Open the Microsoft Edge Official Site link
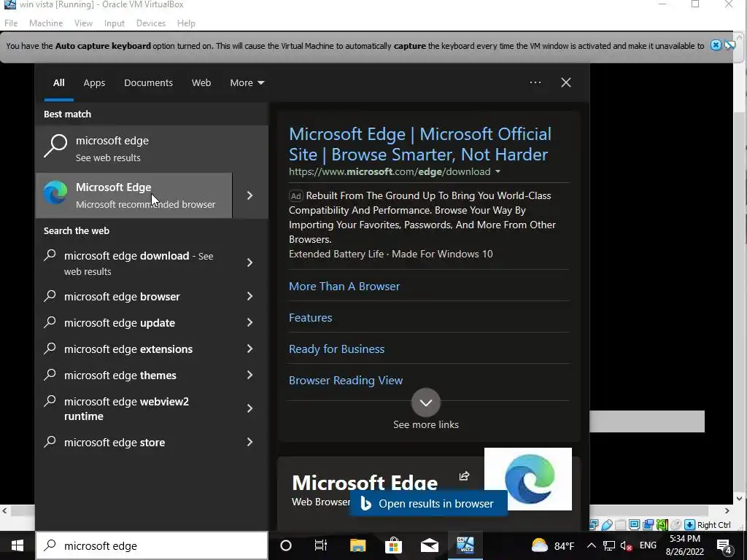This screenshot has width=747, height=560. pyautogui.click(x=419, y=144)
